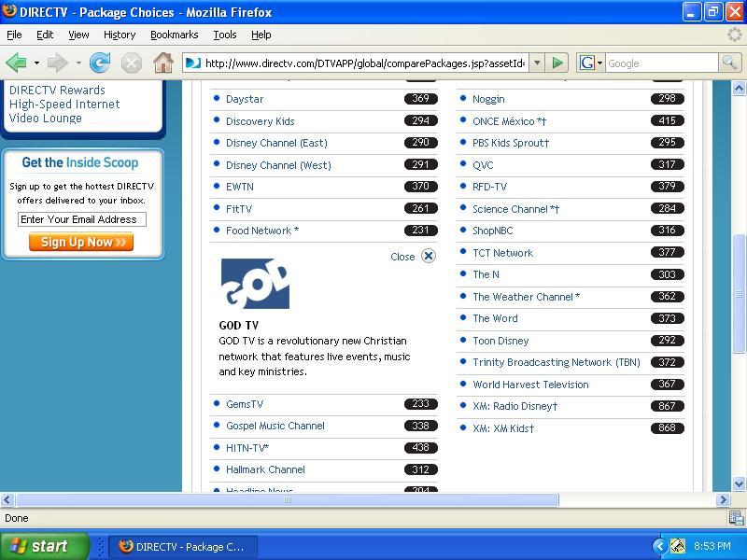Open the History menu
The height and width of the screenshot is (560, 747).
tap(120, 35)
